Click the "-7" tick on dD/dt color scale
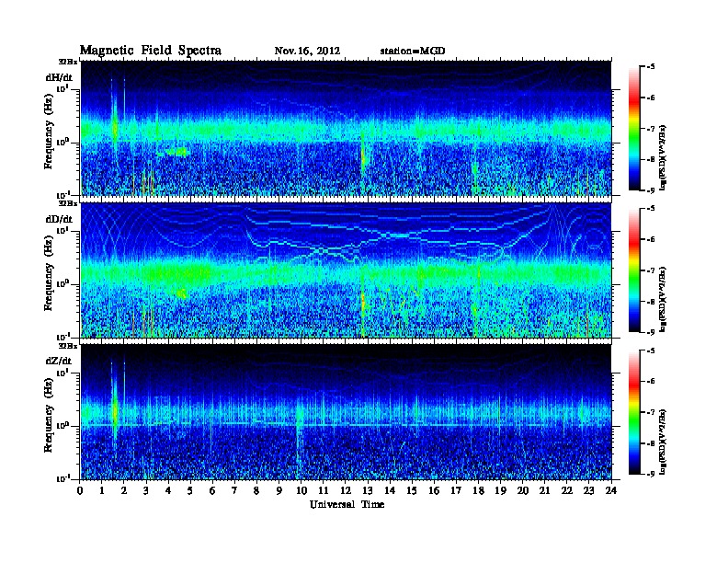The width and height of the screenshot is (728, 563). pos(651,270)
